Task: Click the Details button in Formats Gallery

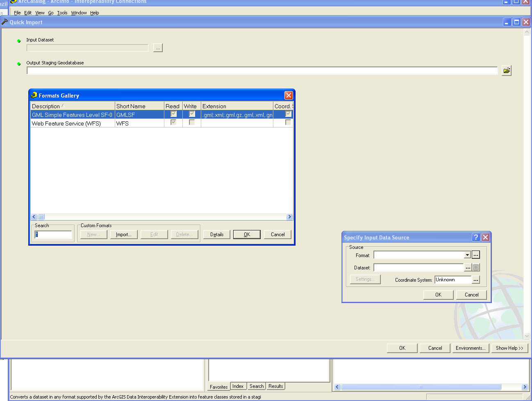Action: pos(217,235)
